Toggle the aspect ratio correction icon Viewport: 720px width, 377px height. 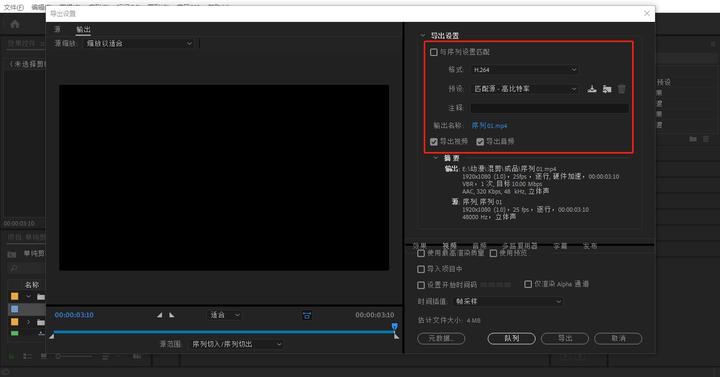[x=307, y=315]
